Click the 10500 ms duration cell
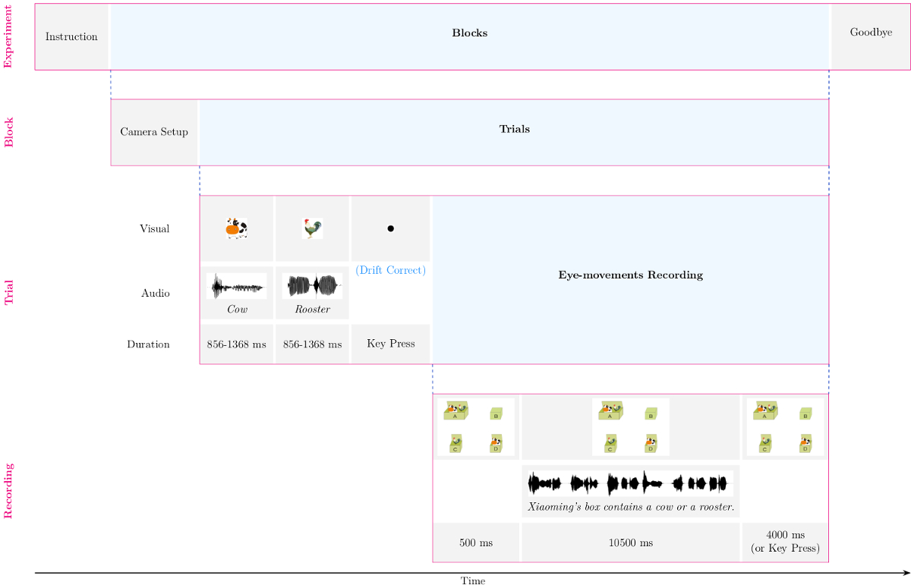Image resolution: width=911 pixels, height=588 pixels. (x=630, y=542)
